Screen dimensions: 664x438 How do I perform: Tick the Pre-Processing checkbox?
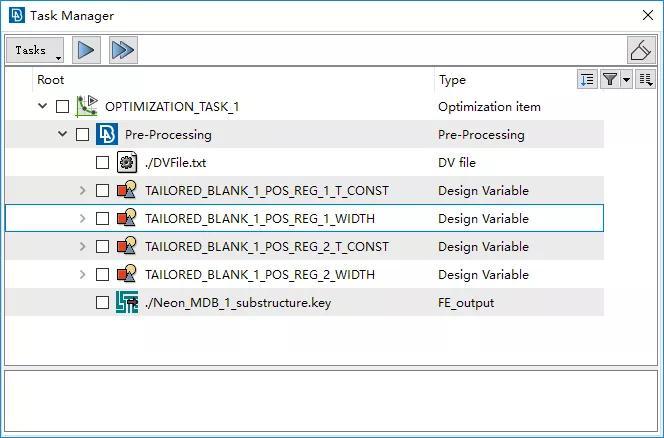[82, 135]
